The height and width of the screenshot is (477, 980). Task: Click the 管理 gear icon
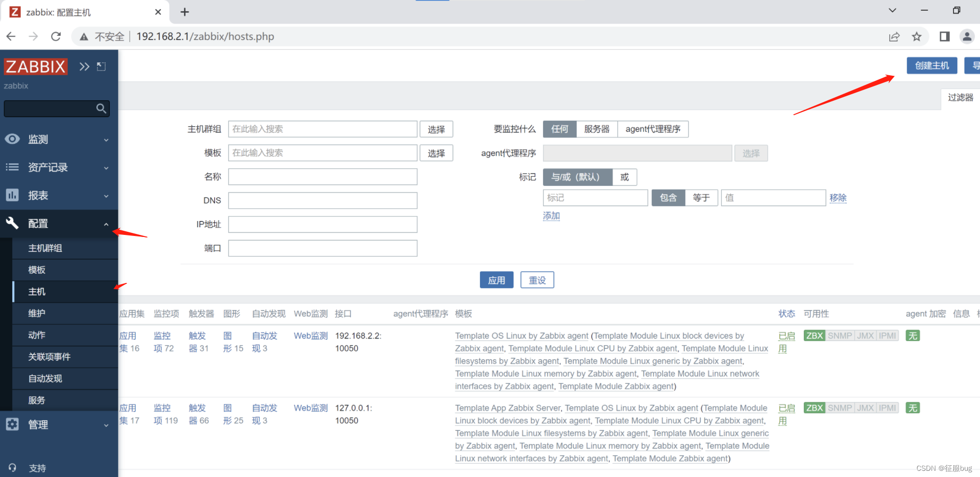12,424
